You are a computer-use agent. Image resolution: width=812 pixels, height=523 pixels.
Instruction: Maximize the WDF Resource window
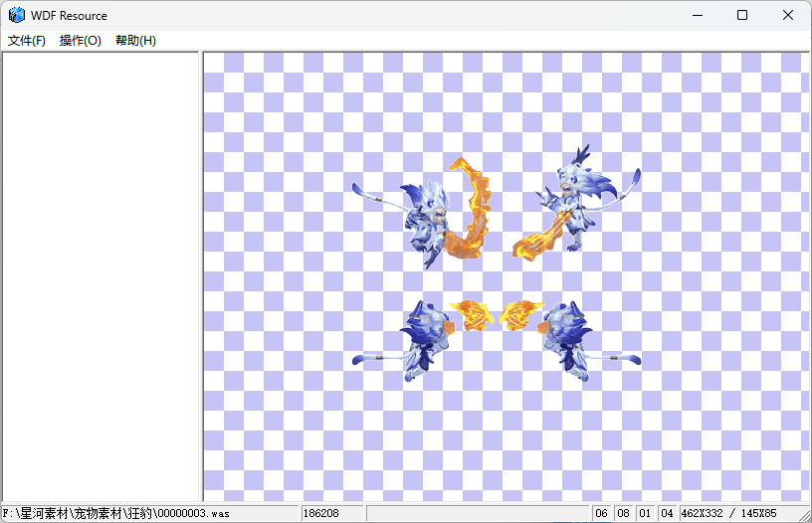coord(742,15)
